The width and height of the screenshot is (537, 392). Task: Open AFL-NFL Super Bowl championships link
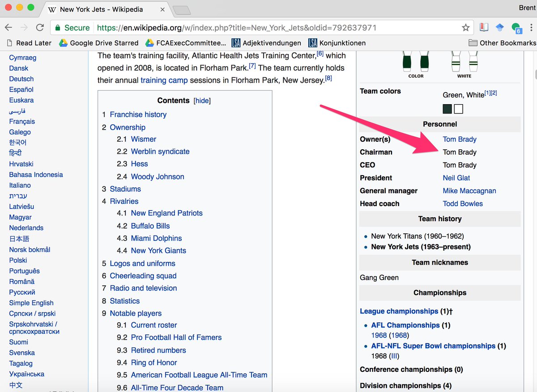click(x=433, y=346)
